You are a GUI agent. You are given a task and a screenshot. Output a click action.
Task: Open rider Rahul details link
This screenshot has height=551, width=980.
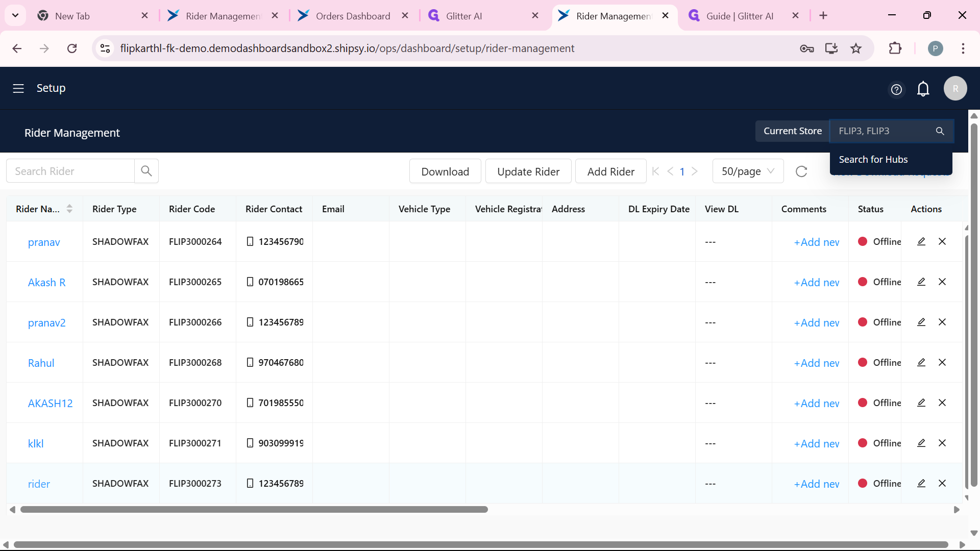coord(41,363)
